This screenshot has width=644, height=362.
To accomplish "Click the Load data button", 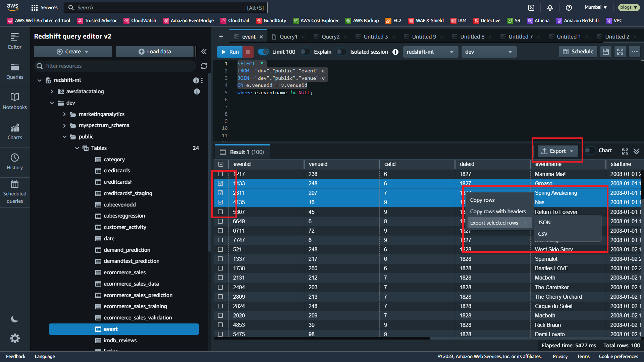I will [x=155, y=52].
